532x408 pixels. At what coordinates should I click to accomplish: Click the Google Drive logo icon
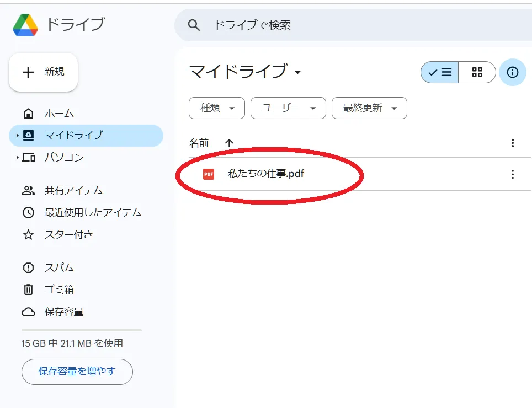pos(25,25)
